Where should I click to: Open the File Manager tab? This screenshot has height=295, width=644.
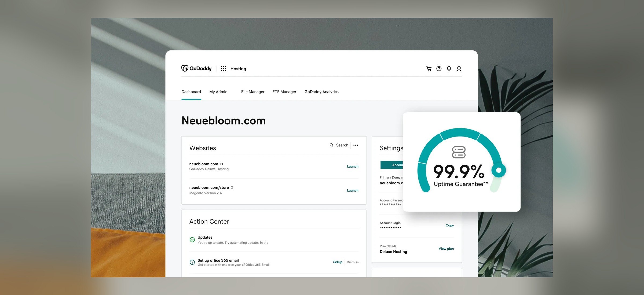pyautogui.click(x=253, y=92)
